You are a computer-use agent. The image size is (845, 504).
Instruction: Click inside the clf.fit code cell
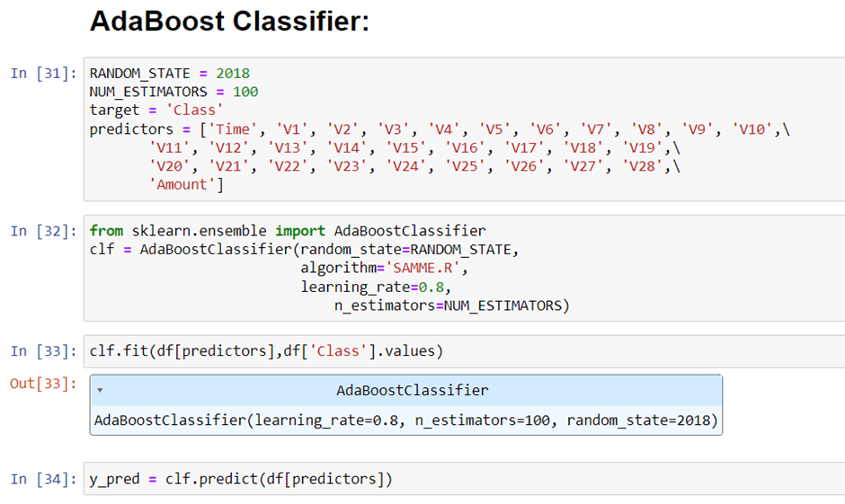(464, 351)
